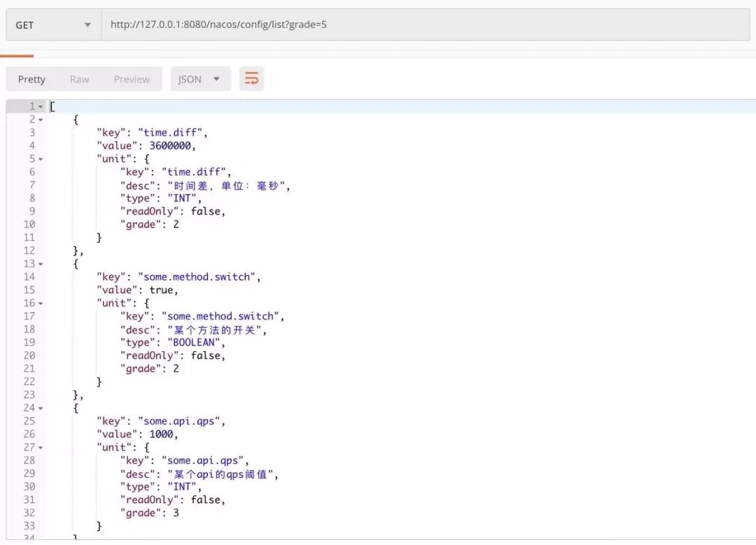Toggle the line wrap icon
Viewport: 756px width, 545px height.
(252, 78)
